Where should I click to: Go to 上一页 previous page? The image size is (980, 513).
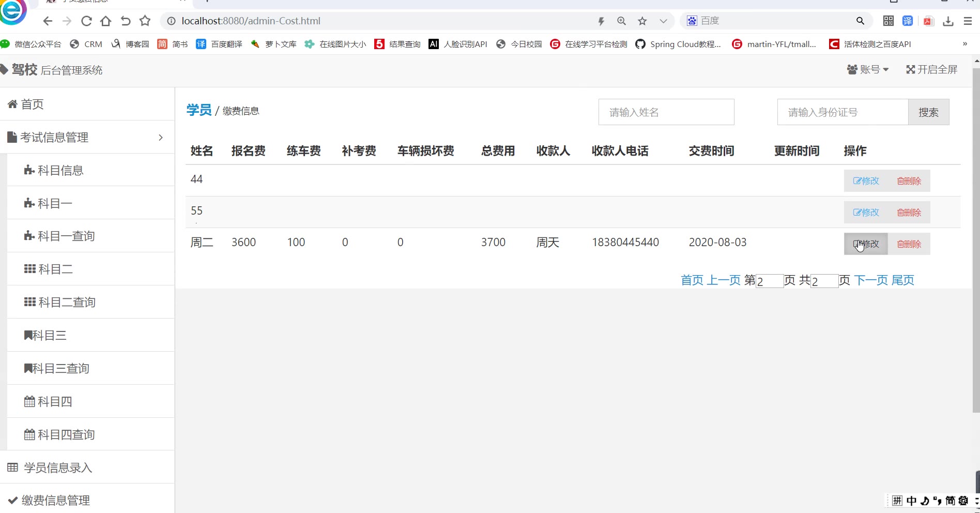point(724,280)
